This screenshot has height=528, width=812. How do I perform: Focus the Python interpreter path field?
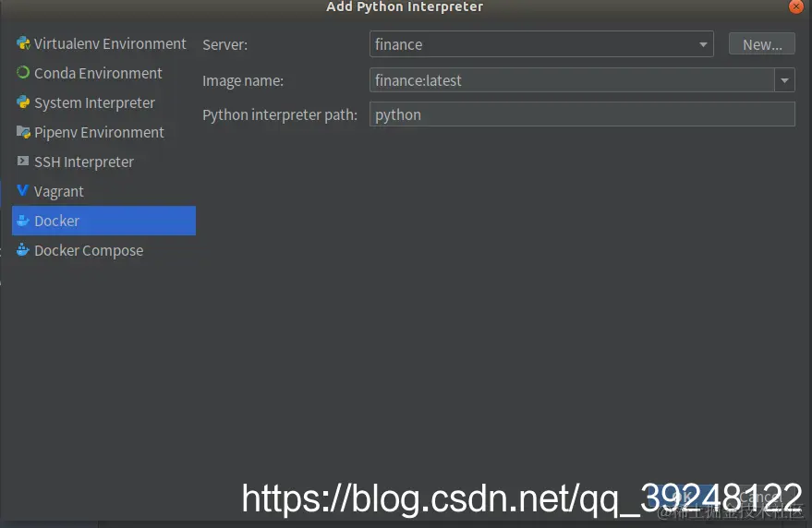click(x=582, y=114)
